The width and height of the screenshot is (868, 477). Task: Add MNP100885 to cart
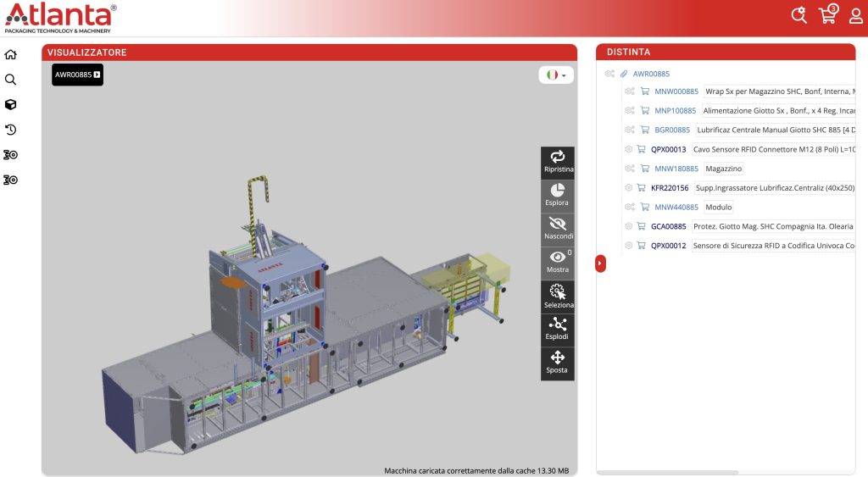pos(645,111)
